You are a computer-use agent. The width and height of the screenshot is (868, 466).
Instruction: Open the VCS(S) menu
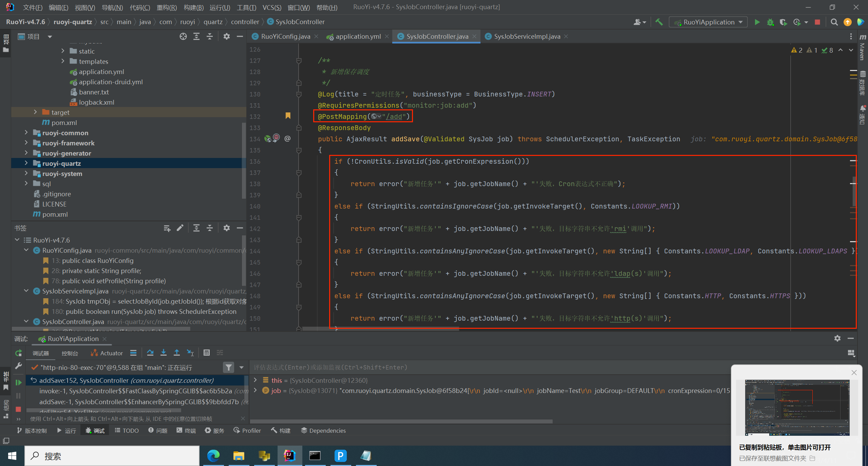pos(272,7)
